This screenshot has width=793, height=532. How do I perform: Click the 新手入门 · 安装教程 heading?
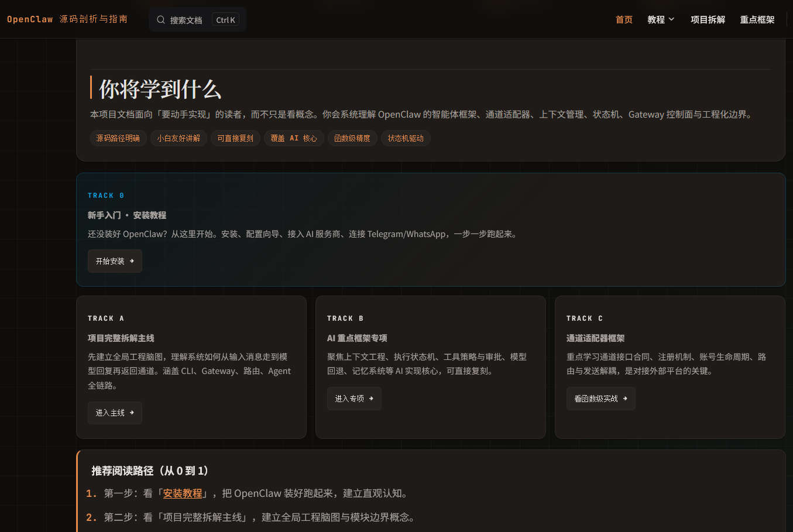click(127, 215)
